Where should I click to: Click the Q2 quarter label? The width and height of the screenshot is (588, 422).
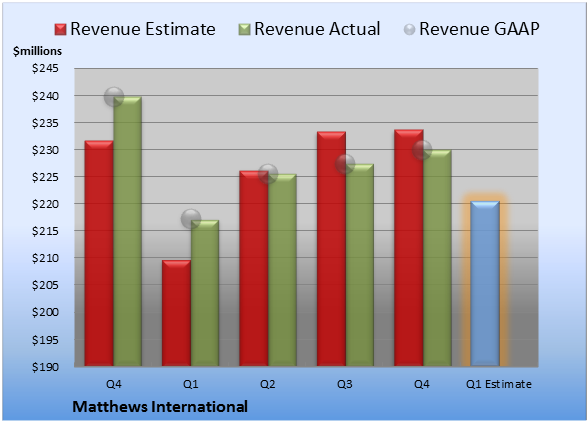tap(268, 384)
